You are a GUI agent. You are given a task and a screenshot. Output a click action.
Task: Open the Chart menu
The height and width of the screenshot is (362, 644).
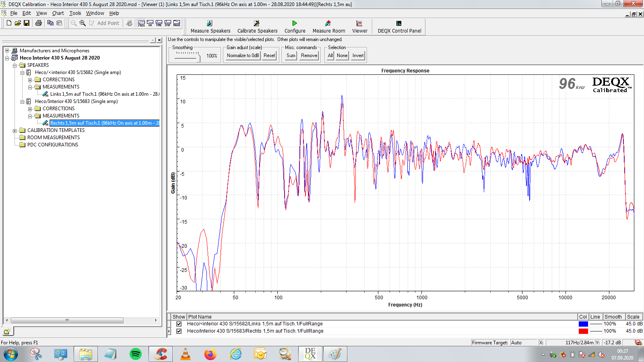pyautogui.click(x=58, y=13)
